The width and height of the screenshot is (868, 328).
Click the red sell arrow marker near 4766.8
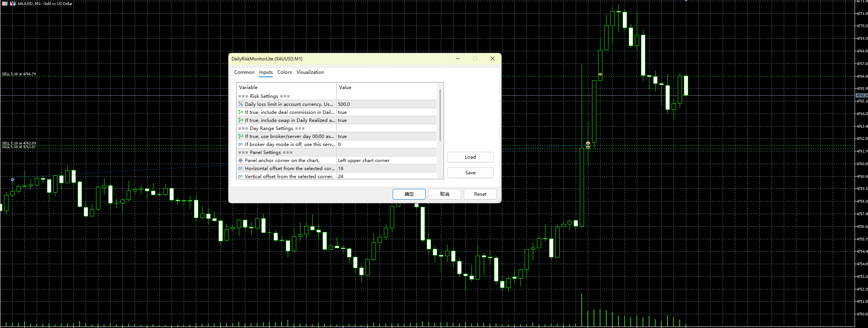(x=600, y=75)
